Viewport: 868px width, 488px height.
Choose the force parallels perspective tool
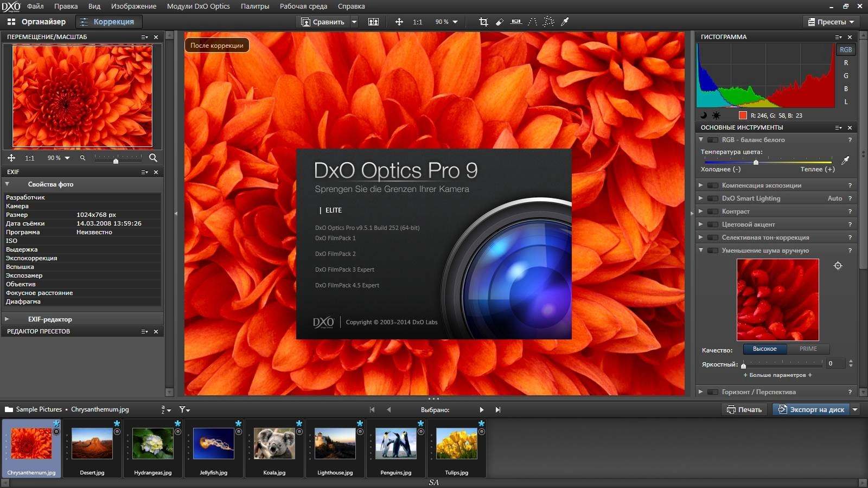pyautogui.click(x=533, y=22)
